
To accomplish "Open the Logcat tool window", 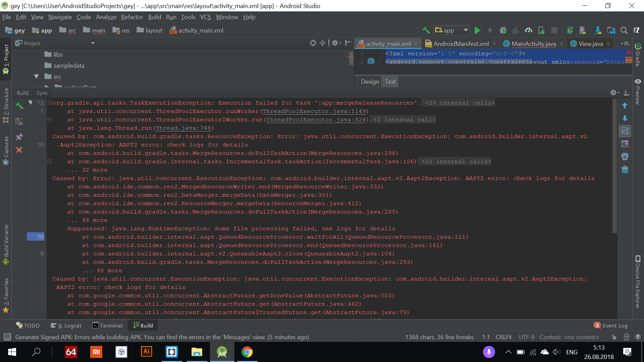I will coord(66,325).
